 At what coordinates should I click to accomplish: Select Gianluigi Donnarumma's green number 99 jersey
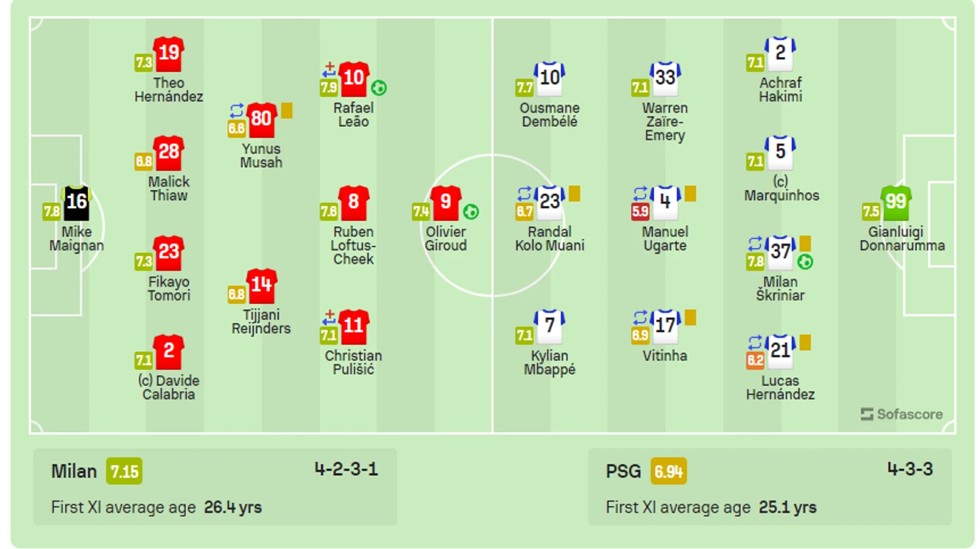point(896,203)
